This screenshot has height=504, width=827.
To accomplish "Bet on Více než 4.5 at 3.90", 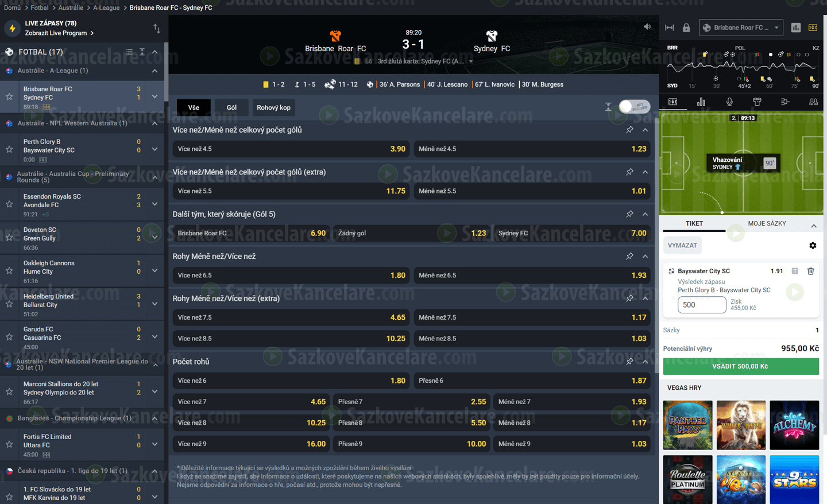I will pos(291,149).
